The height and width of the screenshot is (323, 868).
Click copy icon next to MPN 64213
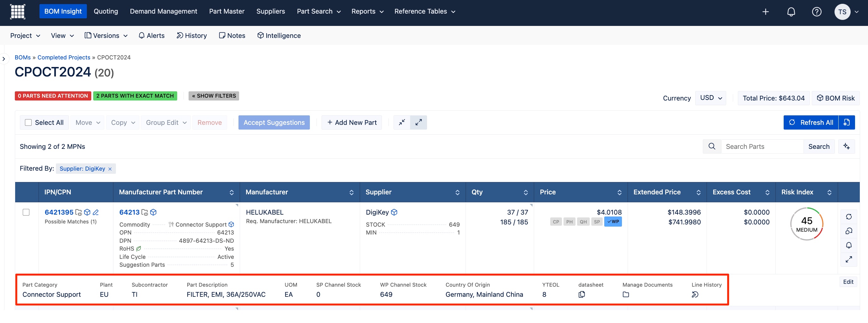click(145, 212)
